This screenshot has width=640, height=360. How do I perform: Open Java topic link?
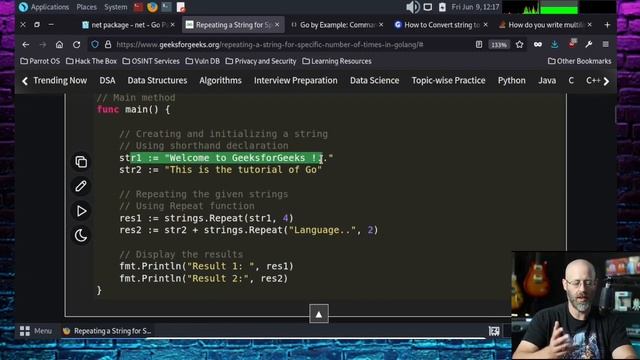(547, 80)
